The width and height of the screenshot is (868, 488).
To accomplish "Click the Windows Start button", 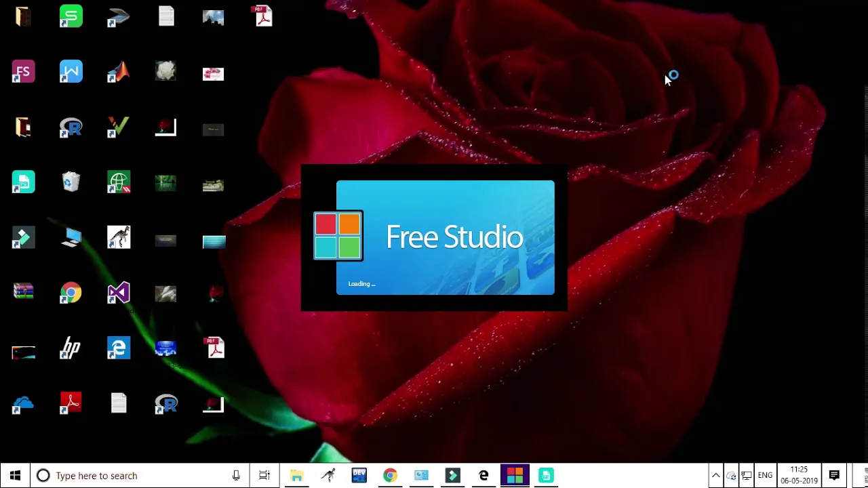I will coord(16,476).
